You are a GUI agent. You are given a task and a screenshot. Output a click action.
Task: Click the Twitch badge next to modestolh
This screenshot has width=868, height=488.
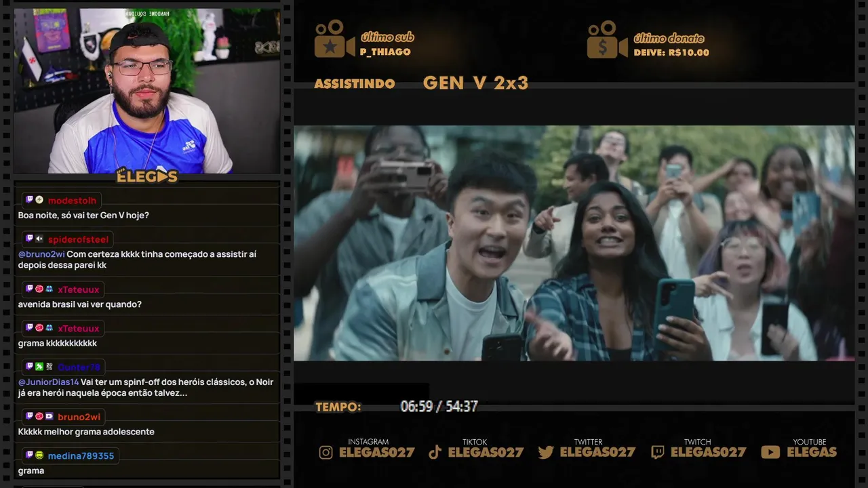point(29,200)
